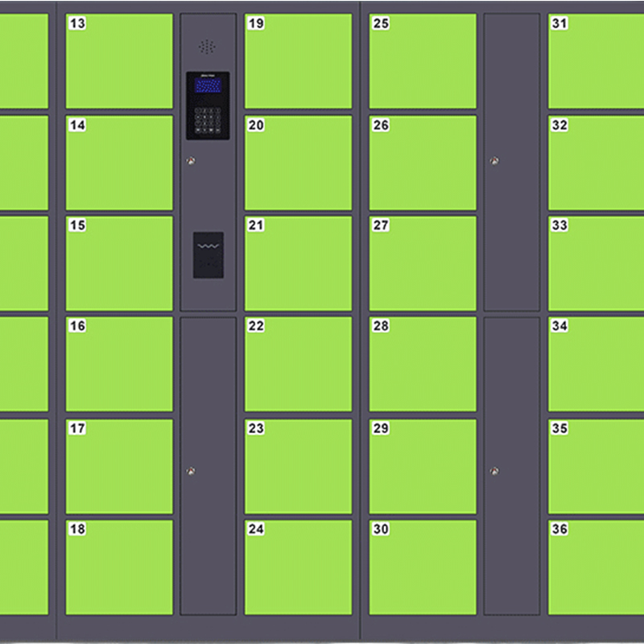Click the number label 34

tap(559, 326)
